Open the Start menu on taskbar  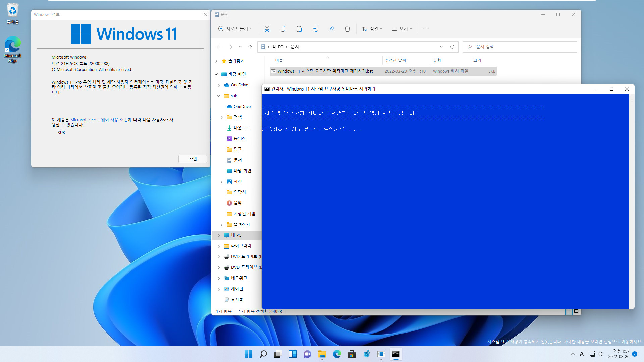click(x=249, y=354)
